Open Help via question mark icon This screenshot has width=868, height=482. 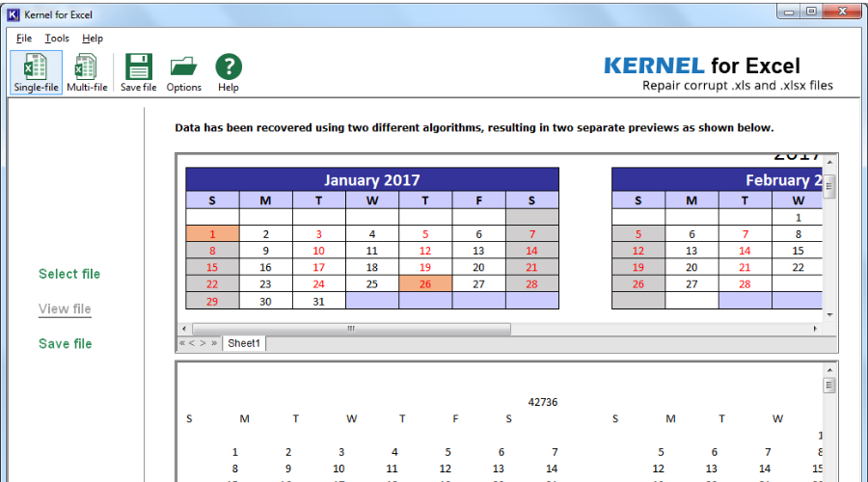pyautogui.click(x=229, y=72)
